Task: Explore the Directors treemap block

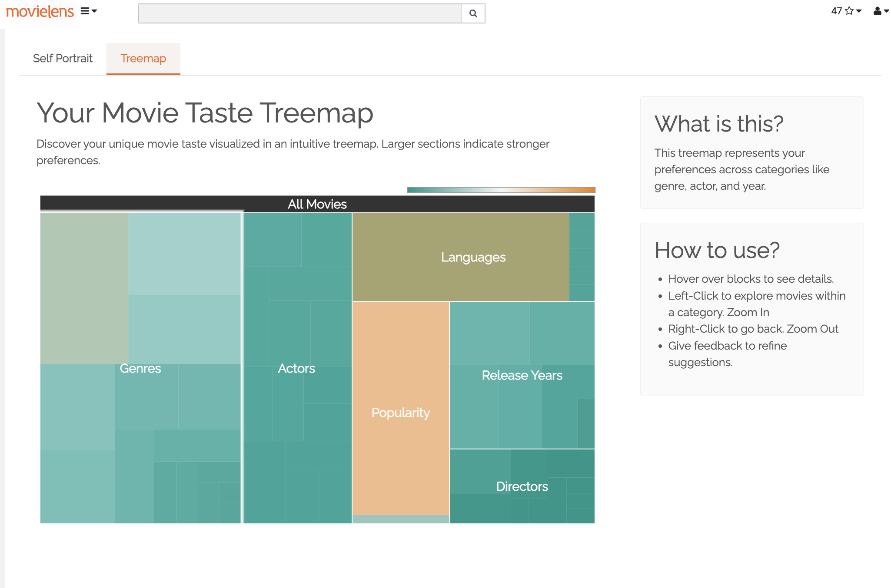Action: pyautogui.click(x=522, y=486)
